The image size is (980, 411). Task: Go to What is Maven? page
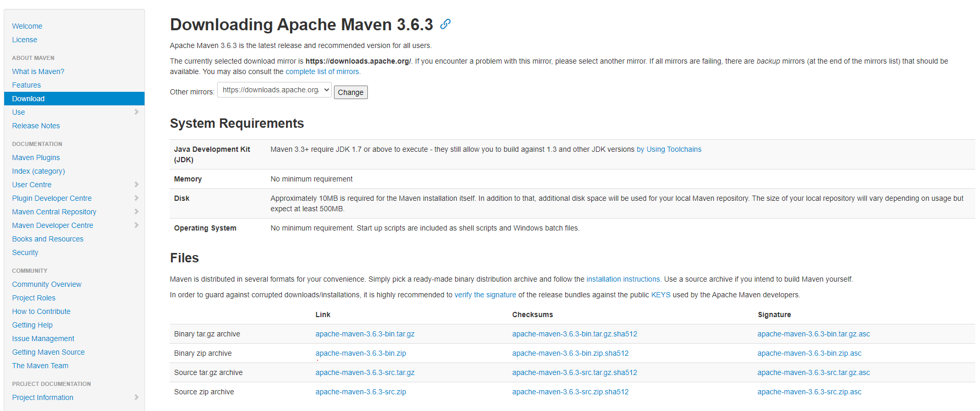pyautogui.click(x=38, y=71)
